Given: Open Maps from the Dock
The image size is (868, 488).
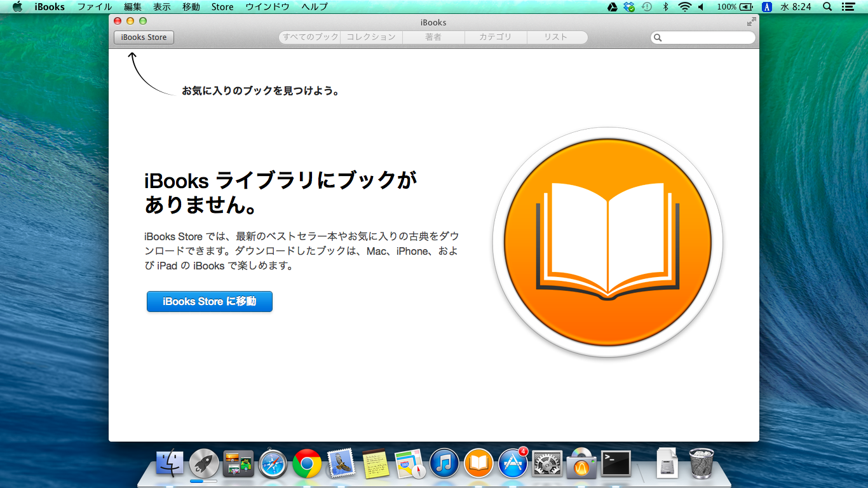Looking at the screenshot, I should [410, 464].
